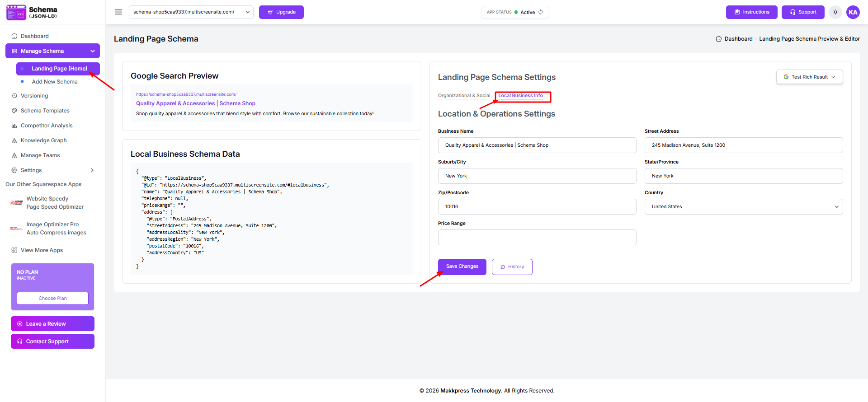Click the Save Changes button
This screenshot has height=402, width=868.
click(462, 266)
